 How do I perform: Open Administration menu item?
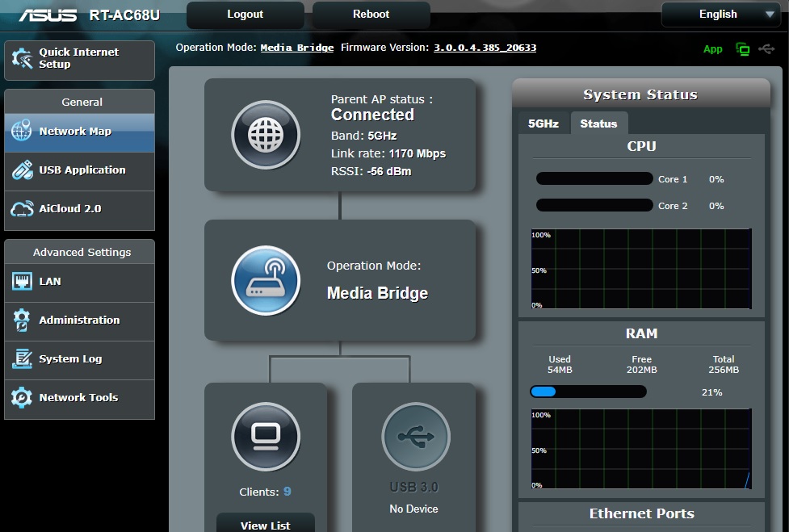[x=79, y=320]
